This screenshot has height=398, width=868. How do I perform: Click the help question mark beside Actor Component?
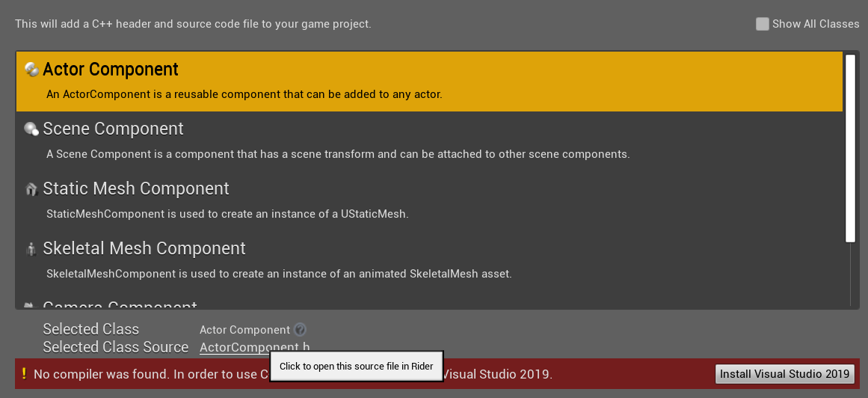300,329
